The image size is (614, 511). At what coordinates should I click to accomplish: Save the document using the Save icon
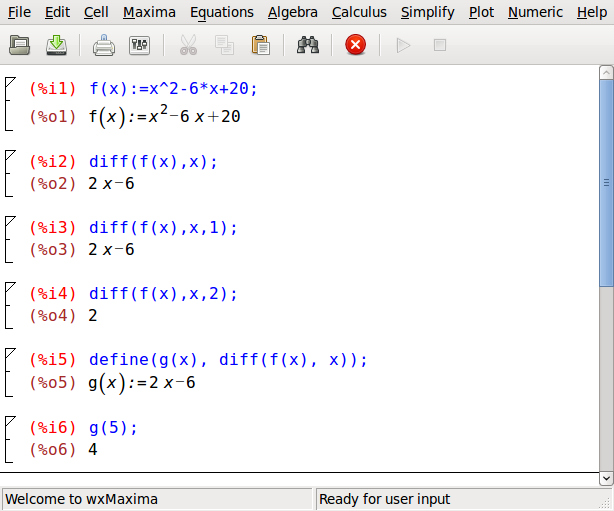click(x=56, y=45)
